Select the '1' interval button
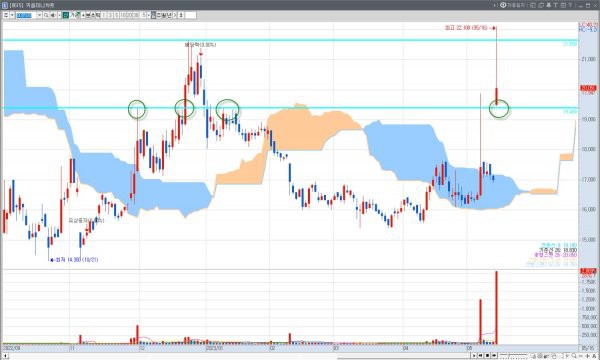 point(104,15)
